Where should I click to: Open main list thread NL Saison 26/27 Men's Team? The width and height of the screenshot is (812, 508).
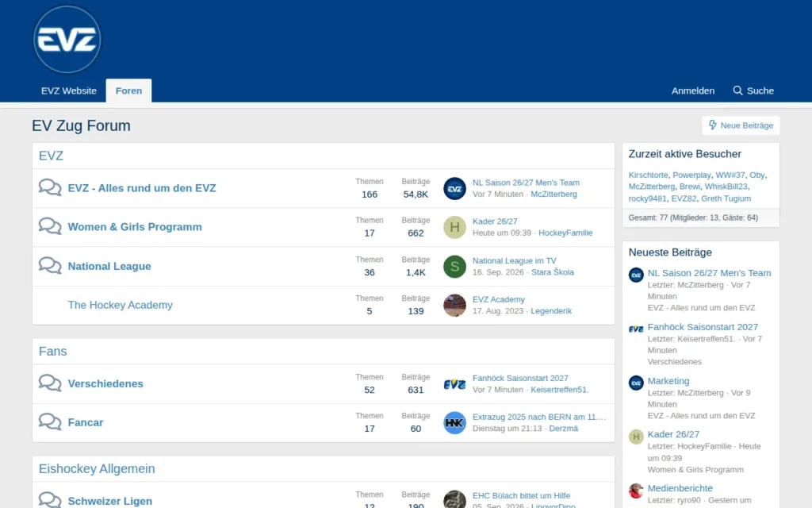(526, 183)
